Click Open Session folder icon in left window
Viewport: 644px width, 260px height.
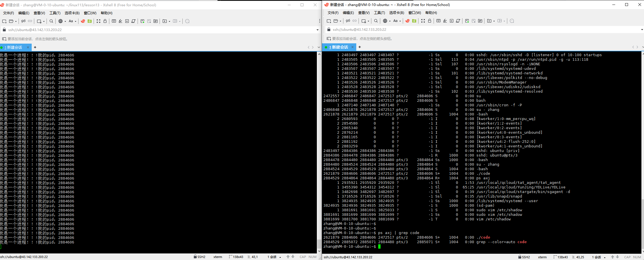(11, 21)
